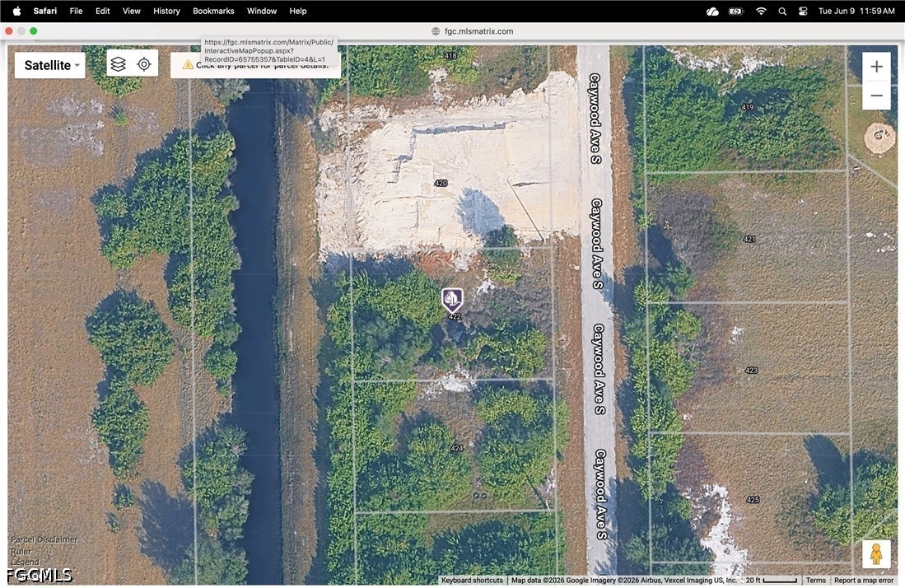Screen dimensions: 905x588
Task: Click parcel label 420
Action: click(441, 183)
